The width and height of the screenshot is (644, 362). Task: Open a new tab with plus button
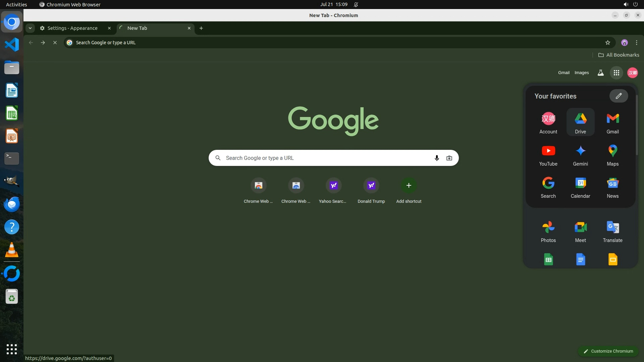201,28
